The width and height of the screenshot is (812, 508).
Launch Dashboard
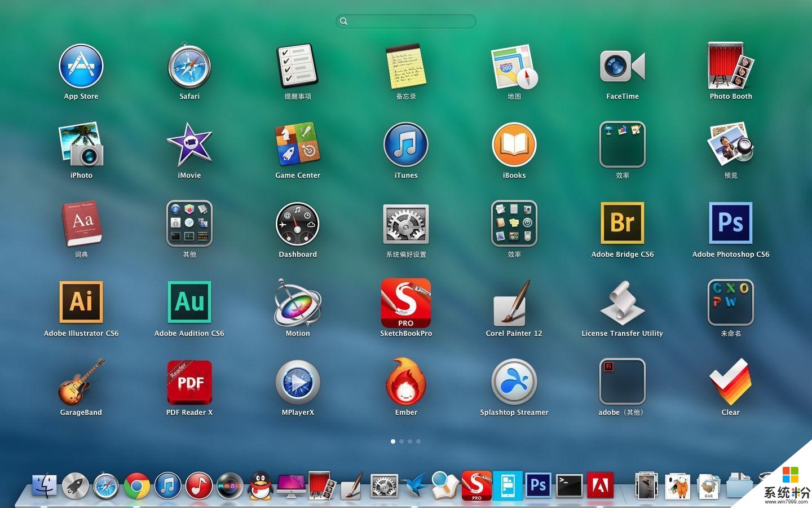click(x=298, y=224)
